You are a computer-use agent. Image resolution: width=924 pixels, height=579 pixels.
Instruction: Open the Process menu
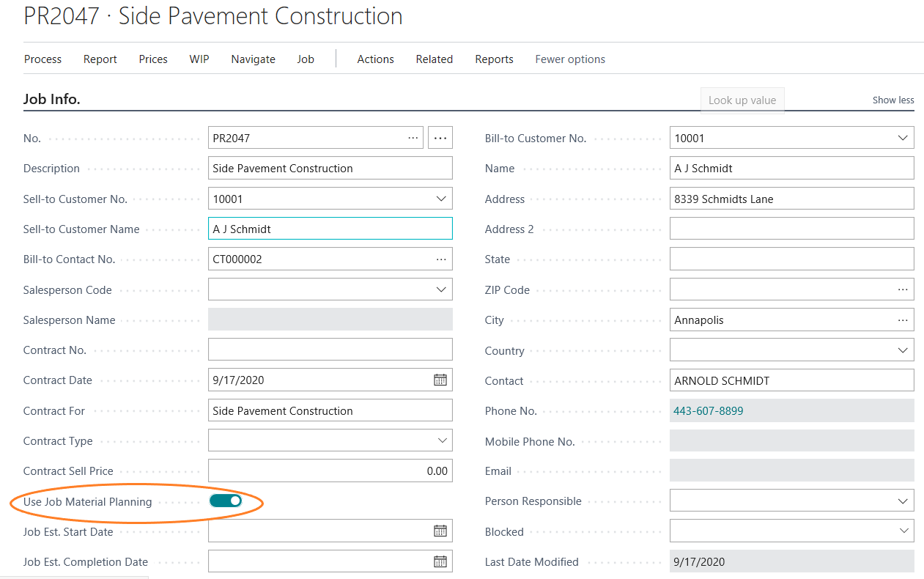pos(42,59)
